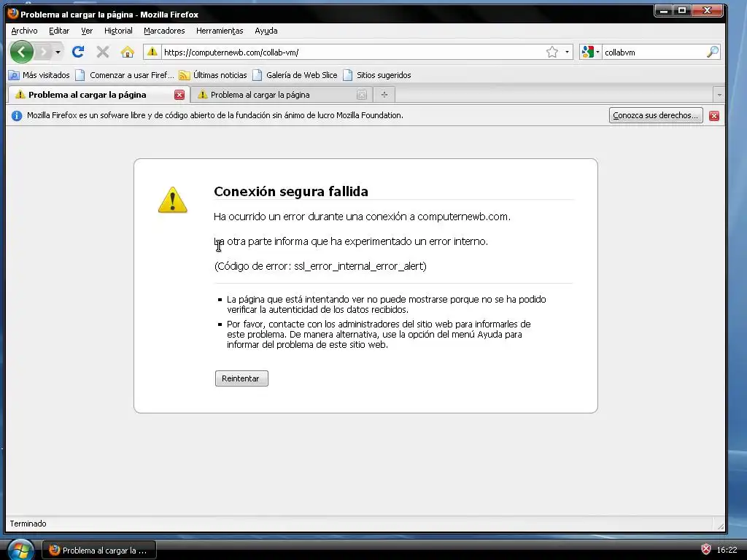Click the window resize grip in status bar

coord(720,526)
